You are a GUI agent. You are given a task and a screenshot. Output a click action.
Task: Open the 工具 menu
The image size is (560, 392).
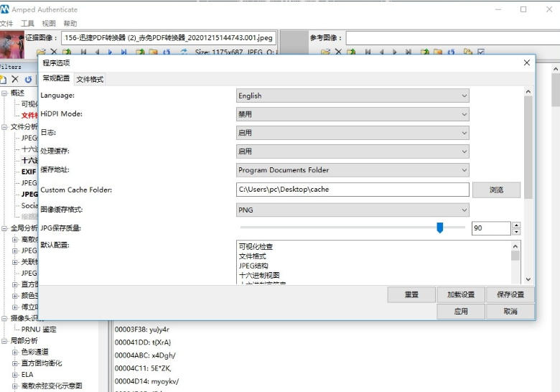click(27, 24)
